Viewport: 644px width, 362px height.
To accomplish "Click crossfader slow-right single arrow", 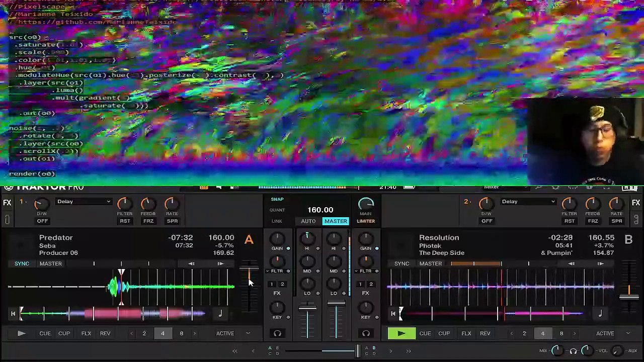I will pos(390,351).
